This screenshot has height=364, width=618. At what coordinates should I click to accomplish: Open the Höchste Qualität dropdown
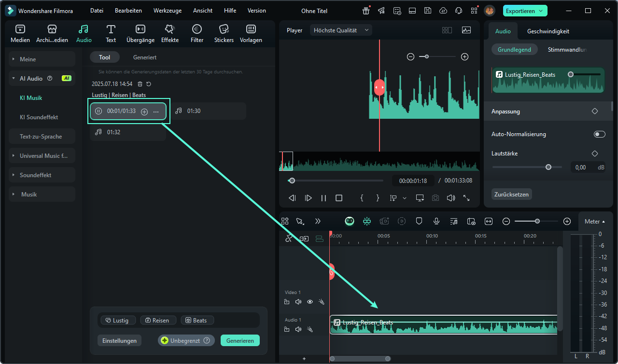(341, 30)
